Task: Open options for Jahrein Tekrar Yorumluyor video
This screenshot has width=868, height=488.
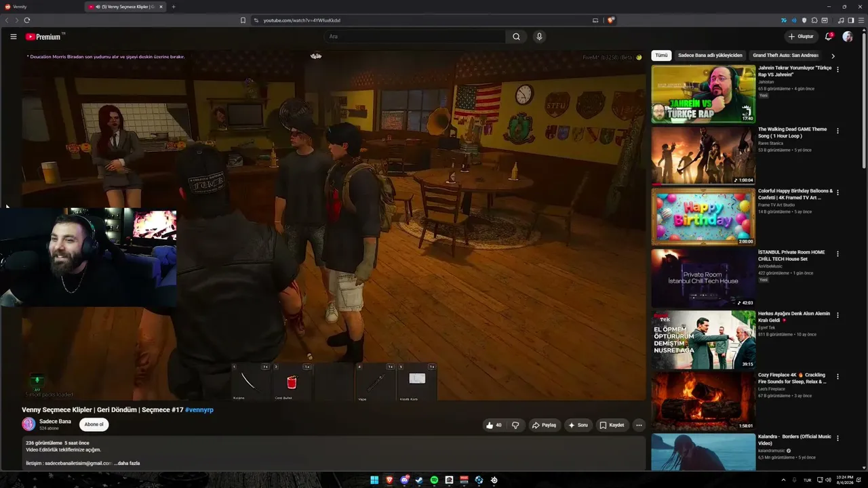Action: [x=837, y=69]
